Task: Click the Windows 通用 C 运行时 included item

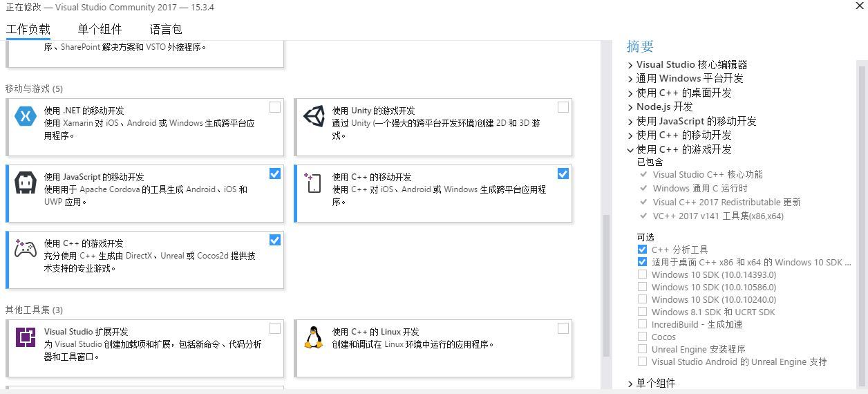Action: coord(700,189)
